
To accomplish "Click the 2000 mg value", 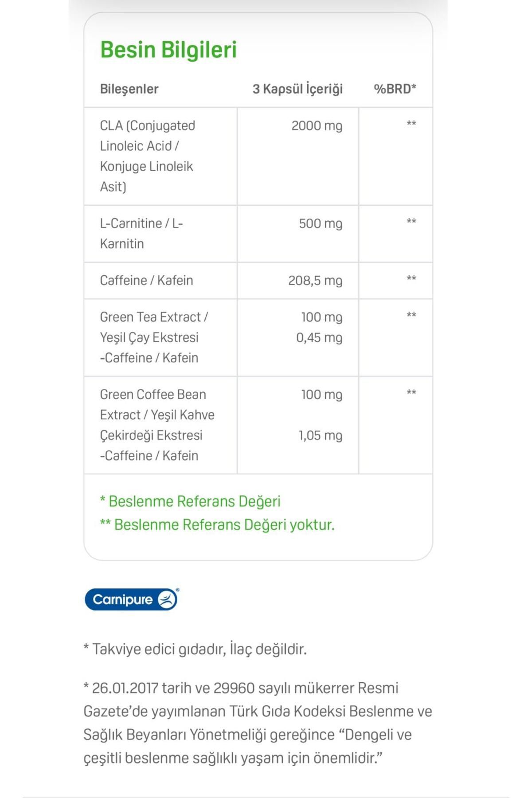I will [317, 126].
